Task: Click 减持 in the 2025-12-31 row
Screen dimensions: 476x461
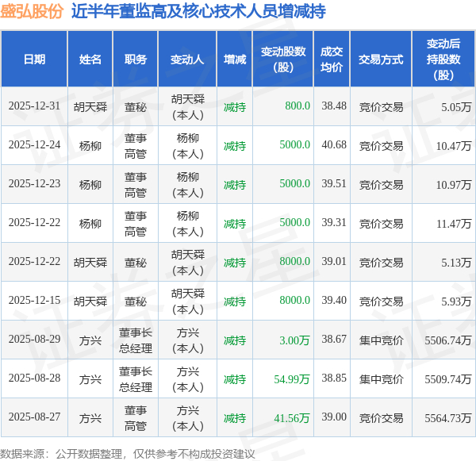Action: click(x=235, y=107)
